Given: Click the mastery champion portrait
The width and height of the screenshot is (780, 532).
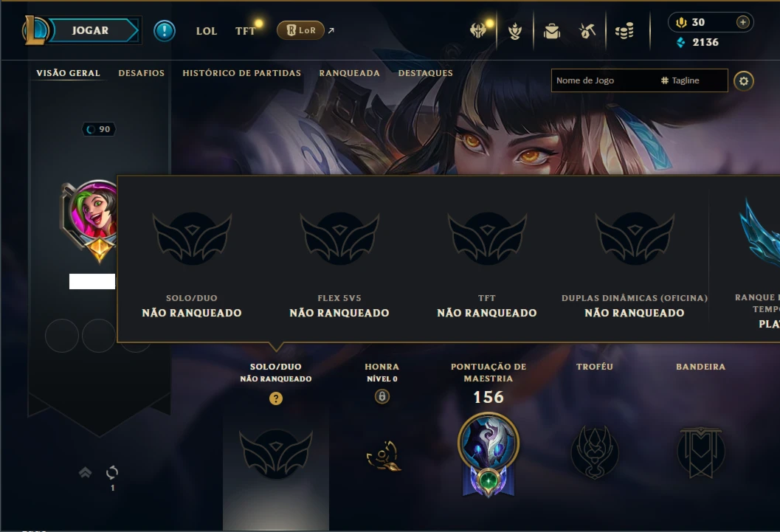Looking at the screenshot, I should coord(488,443).
